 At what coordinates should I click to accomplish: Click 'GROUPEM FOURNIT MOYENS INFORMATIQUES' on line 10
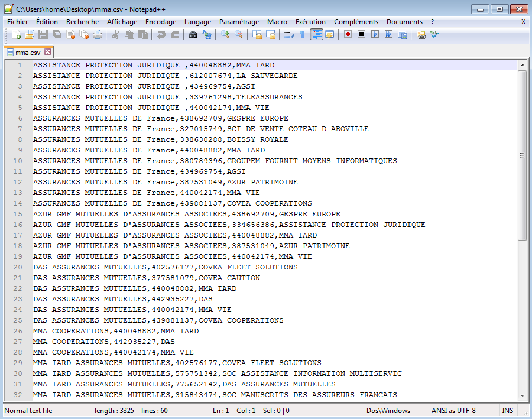click(312, 161)
